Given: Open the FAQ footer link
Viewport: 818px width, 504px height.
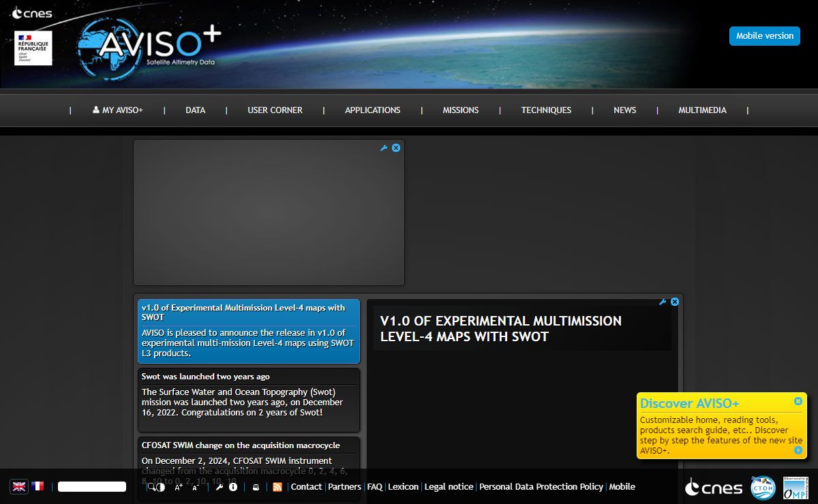Looking at the screenshot, I should click(374, 487).
